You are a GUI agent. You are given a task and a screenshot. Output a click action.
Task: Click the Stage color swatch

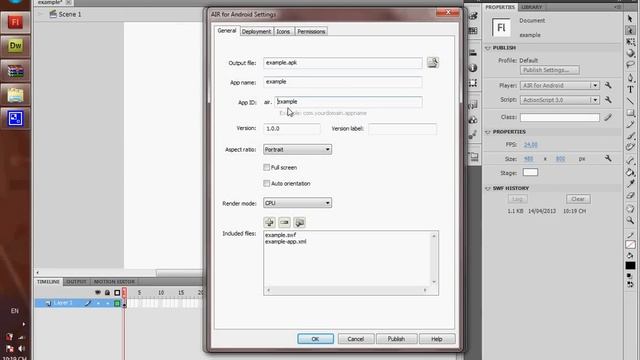(530, 173)
